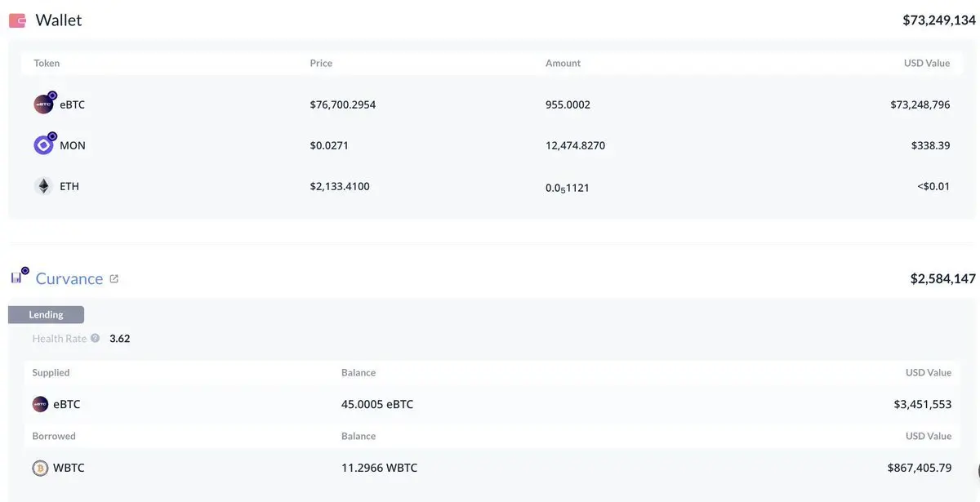Click the Curvance protocol logo icon
The image size is (980, 502).
[x=18, y=277]
